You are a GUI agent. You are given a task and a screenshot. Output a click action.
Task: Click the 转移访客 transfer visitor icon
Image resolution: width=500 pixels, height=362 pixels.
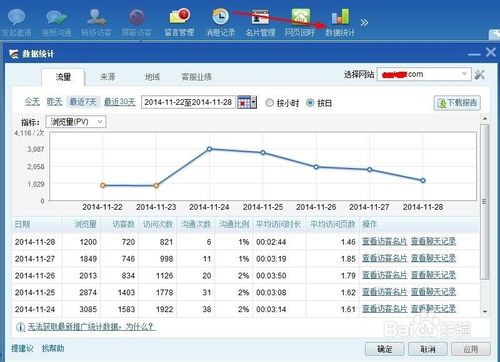pyautogui.click(x=96, y=22)
